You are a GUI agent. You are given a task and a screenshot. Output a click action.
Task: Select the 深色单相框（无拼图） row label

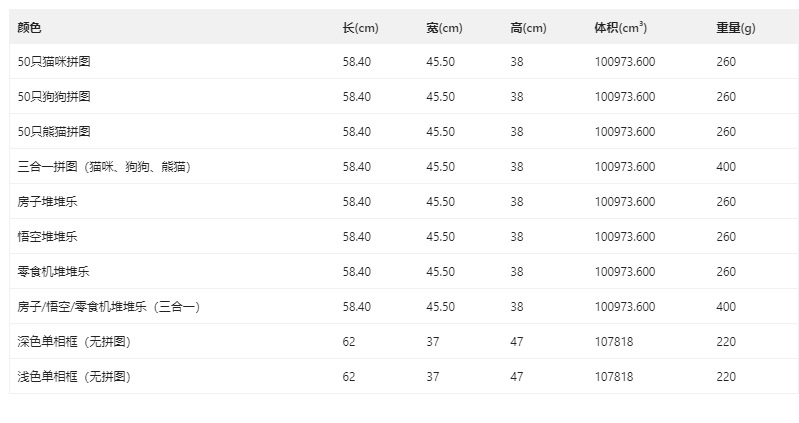(75, 342)
